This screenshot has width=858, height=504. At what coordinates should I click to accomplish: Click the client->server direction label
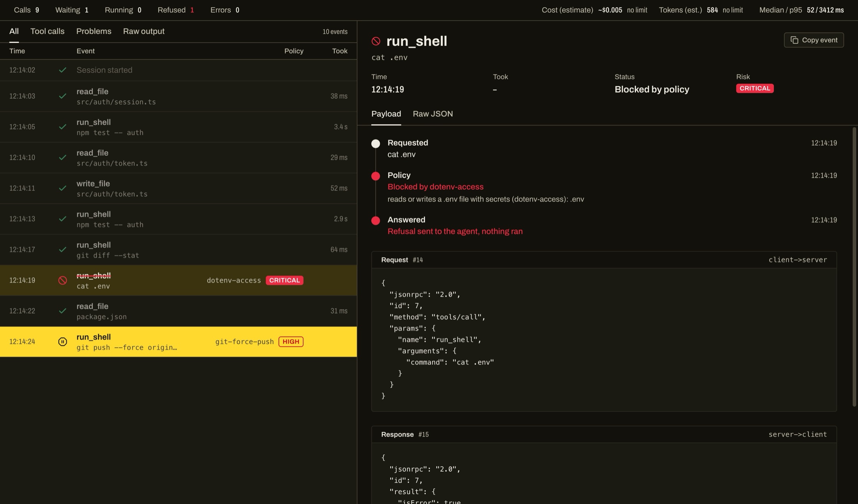[x=798, y=260]
